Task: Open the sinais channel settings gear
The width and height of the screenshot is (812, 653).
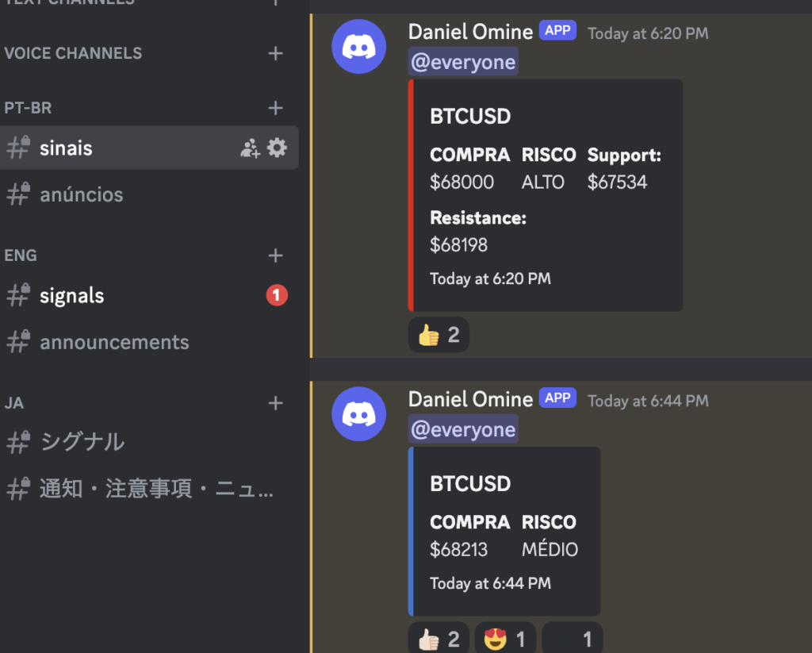Action: click(x=277, y=148)
